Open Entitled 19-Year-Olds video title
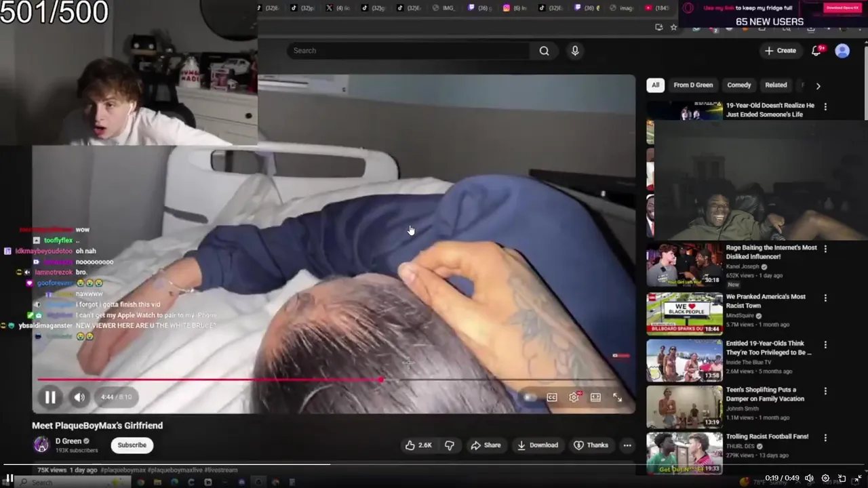 (x=768, y=348)
